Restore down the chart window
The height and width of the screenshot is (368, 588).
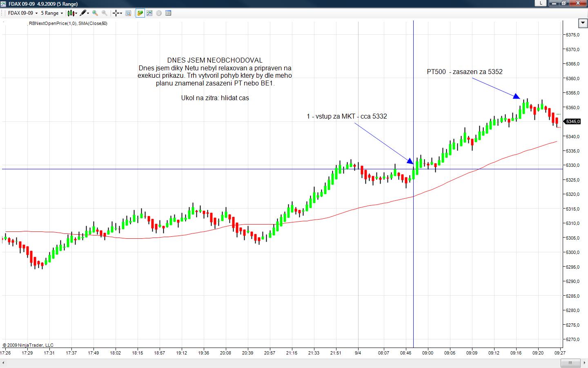(x=563, y=3)
